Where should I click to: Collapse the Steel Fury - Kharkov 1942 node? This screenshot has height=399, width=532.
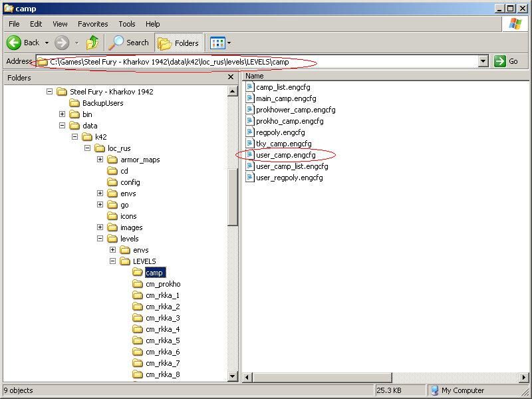click(49, 92)
